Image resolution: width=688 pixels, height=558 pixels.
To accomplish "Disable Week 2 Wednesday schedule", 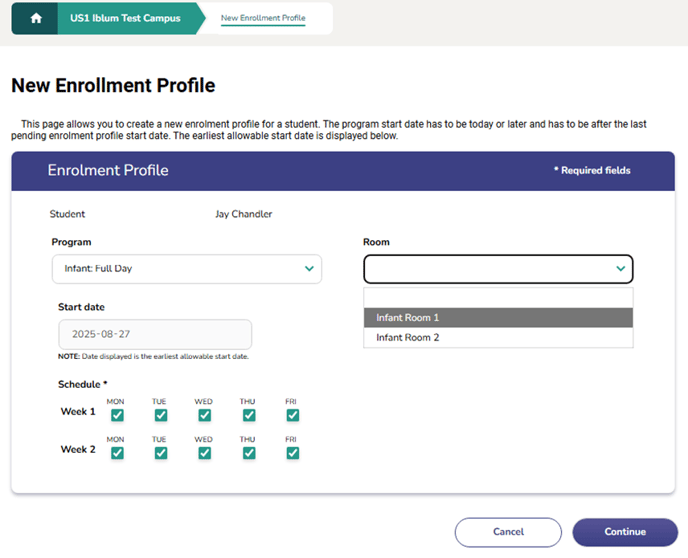I will (205, 453).
